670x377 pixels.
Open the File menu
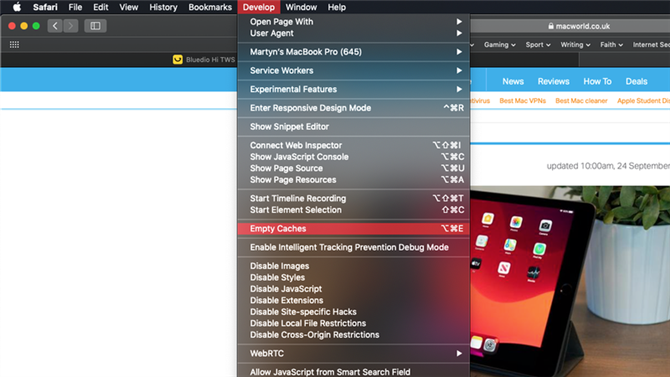pyautogui.click(x=75, y=7)
